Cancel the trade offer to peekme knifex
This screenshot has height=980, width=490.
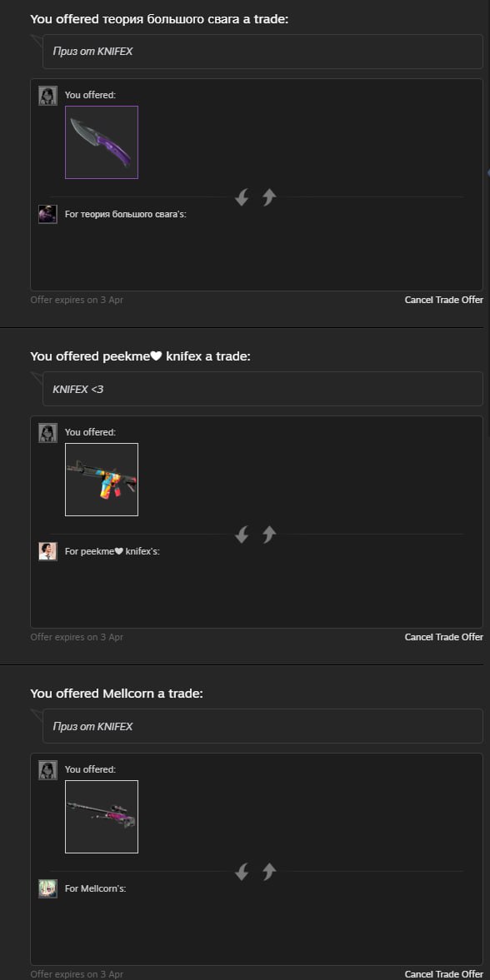click(443, 637)
